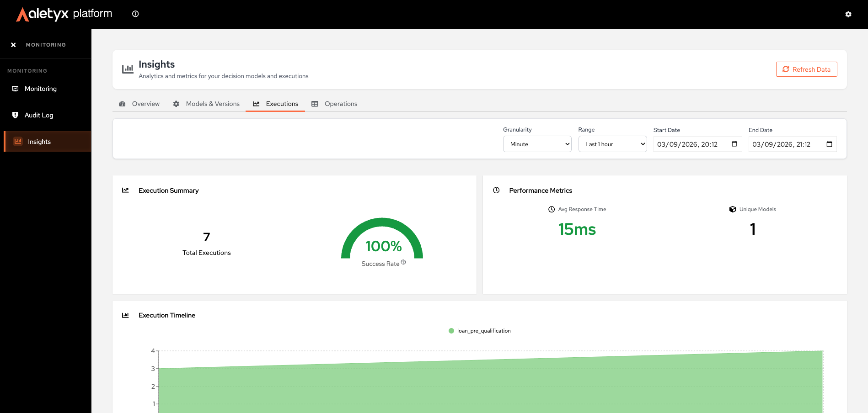Click the Executions tab line chart icon

[256, 104]
